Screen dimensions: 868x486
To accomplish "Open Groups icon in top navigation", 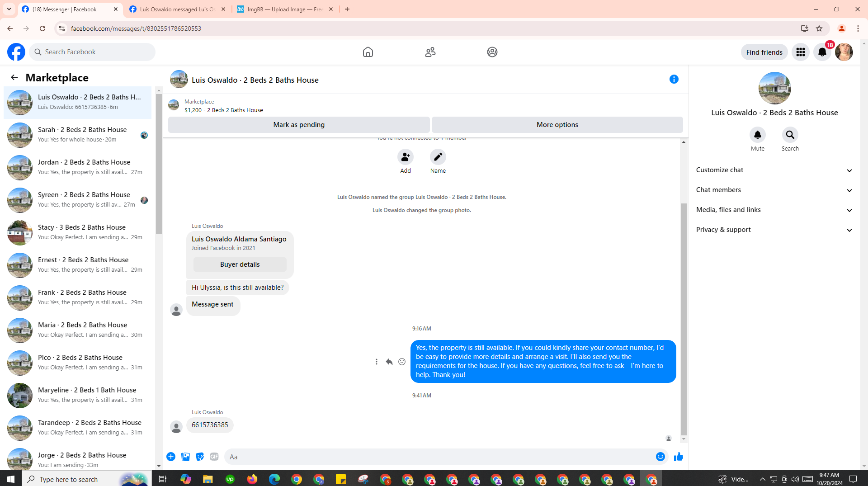I will [x=492, y=52].
